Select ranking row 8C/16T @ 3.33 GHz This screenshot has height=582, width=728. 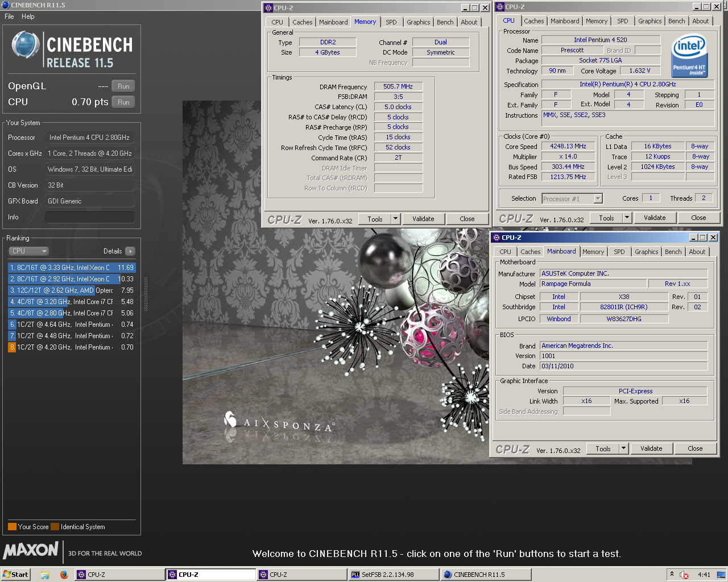click(x=72, y=268)
